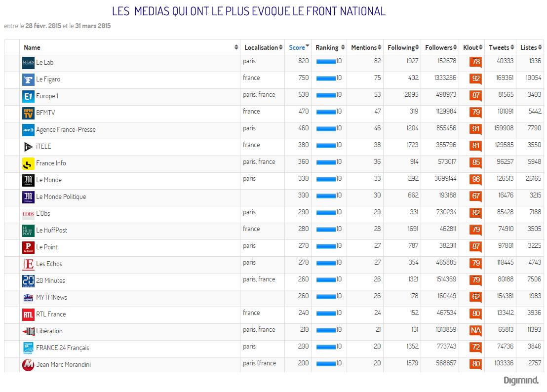Click the Le Monde Politique logo icon
Viewport: 547px width, 392px height.
point(28,197)
